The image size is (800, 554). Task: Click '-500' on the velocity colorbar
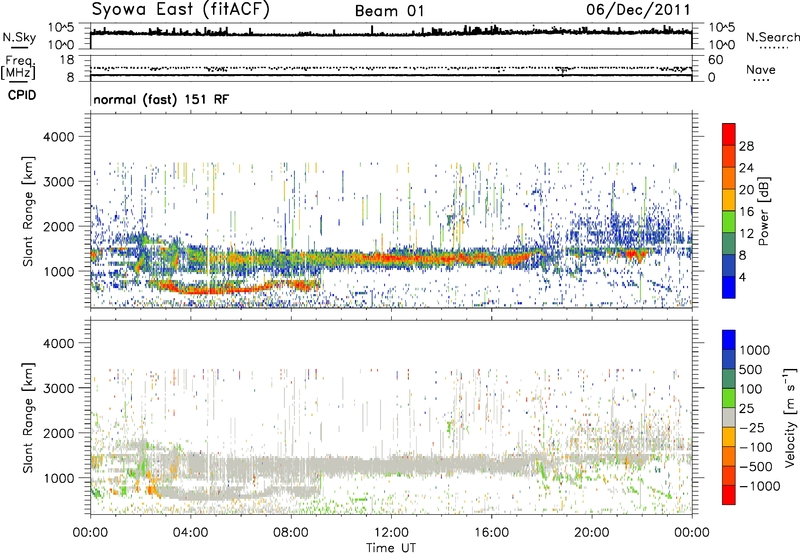756,466
